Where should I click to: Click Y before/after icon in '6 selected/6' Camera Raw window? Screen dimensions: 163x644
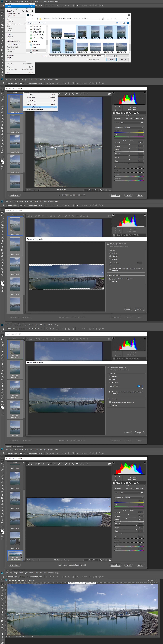(x=101, y=190)
